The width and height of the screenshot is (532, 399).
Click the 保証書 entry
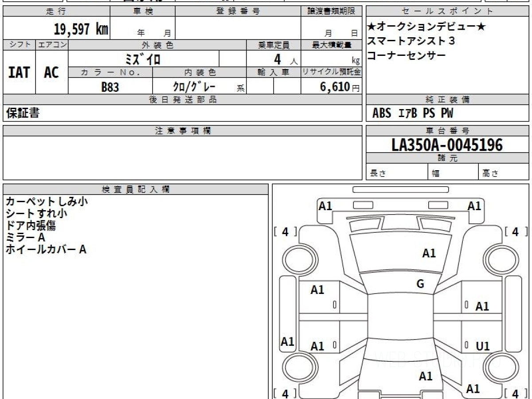23,113
